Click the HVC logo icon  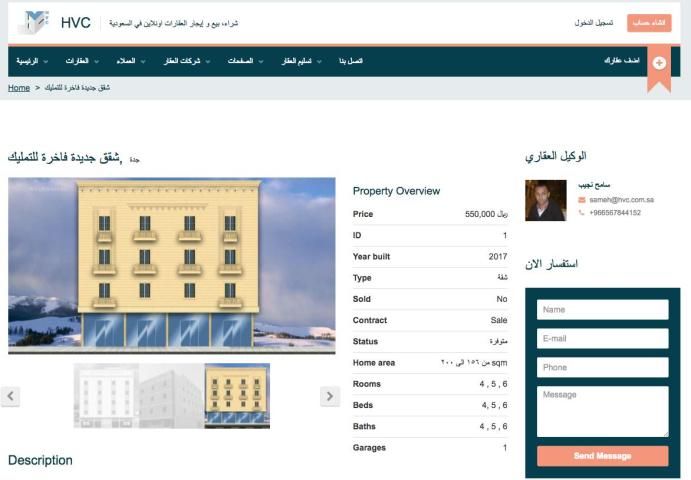[x=34, y=22]
